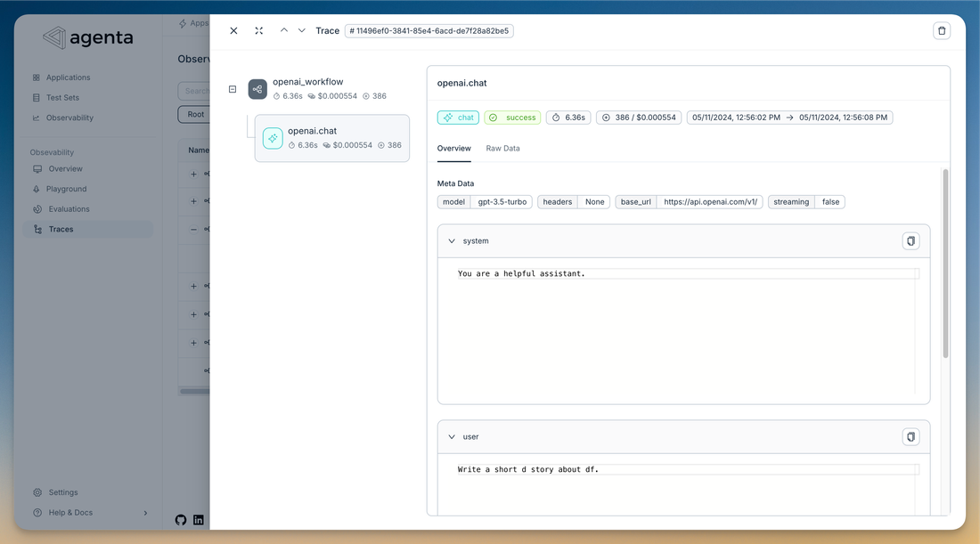Copy the trace ID 11496ef0 tag
Screen dimensions: 980x544
429,30
